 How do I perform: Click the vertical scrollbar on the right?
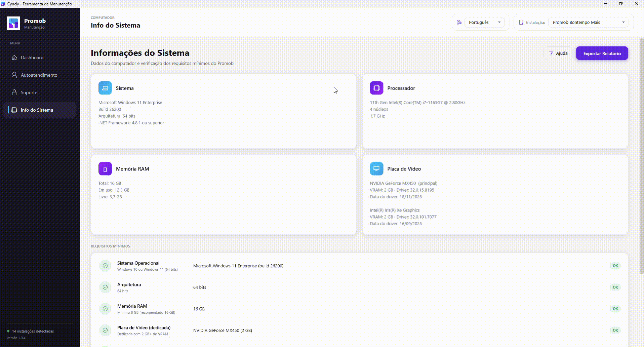coord(641,155)
